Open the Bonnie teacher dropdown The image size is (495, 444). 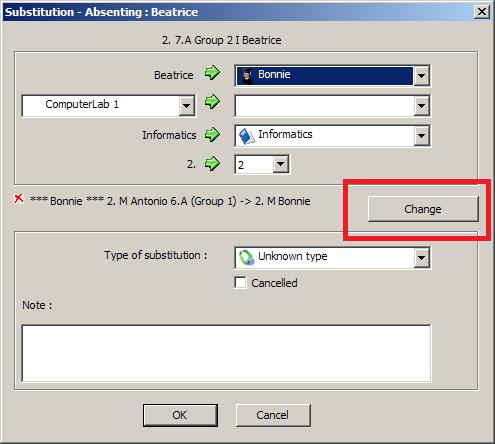click(421, 76)
